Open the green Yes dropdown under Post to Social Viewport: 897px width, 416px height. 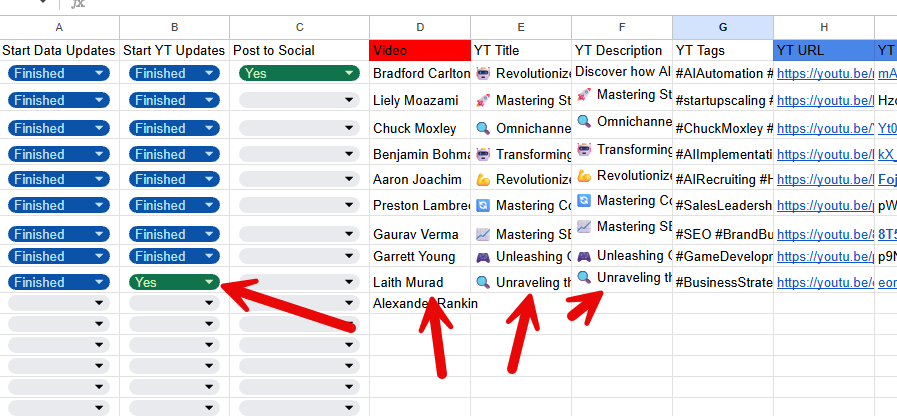point(349,73)
